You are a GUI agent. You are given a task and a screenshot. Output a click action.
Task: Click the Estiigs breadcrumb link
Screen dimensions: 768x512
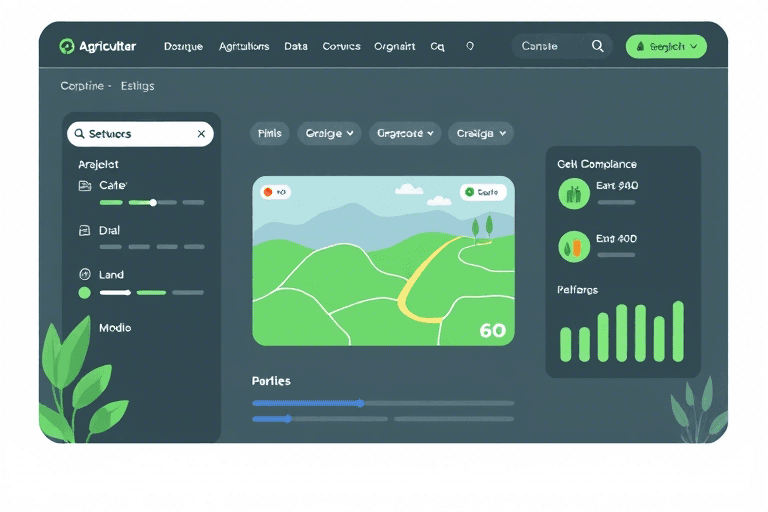point(137,86)
